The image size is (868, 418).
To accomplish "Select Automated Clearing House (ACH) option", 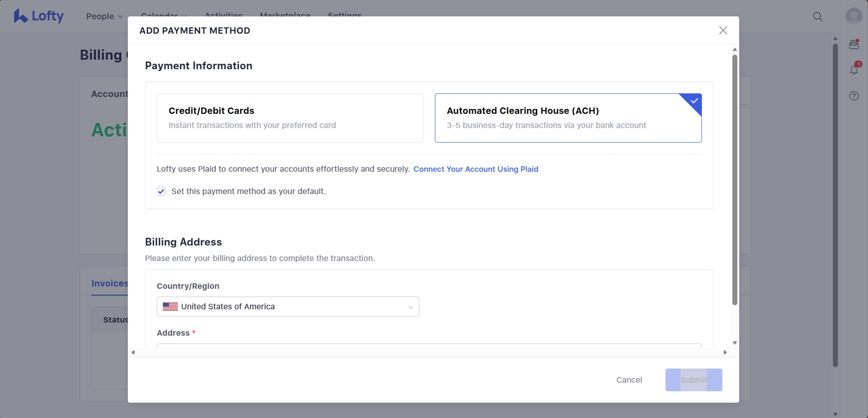I will click(x=568, y=118).
